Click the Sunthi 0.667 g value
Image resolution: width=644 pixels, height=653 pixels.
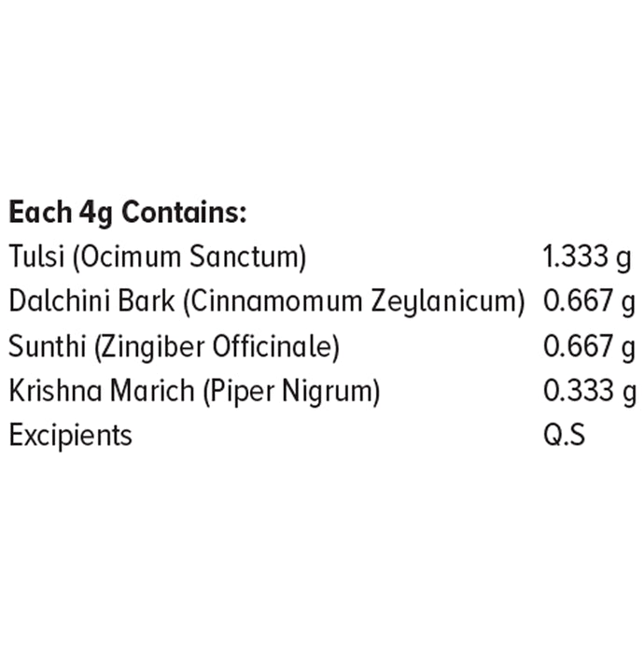[x=590, y=346]
